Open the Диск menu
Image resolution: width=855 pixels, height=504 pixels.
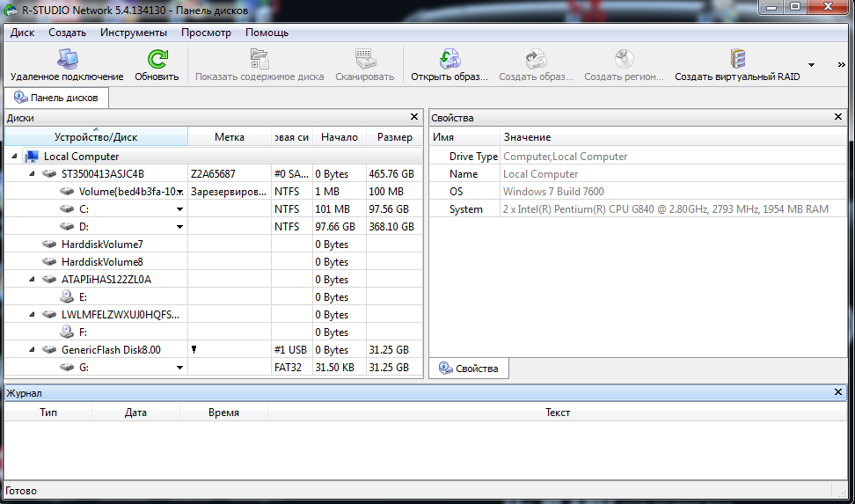[x=22, y=33]
